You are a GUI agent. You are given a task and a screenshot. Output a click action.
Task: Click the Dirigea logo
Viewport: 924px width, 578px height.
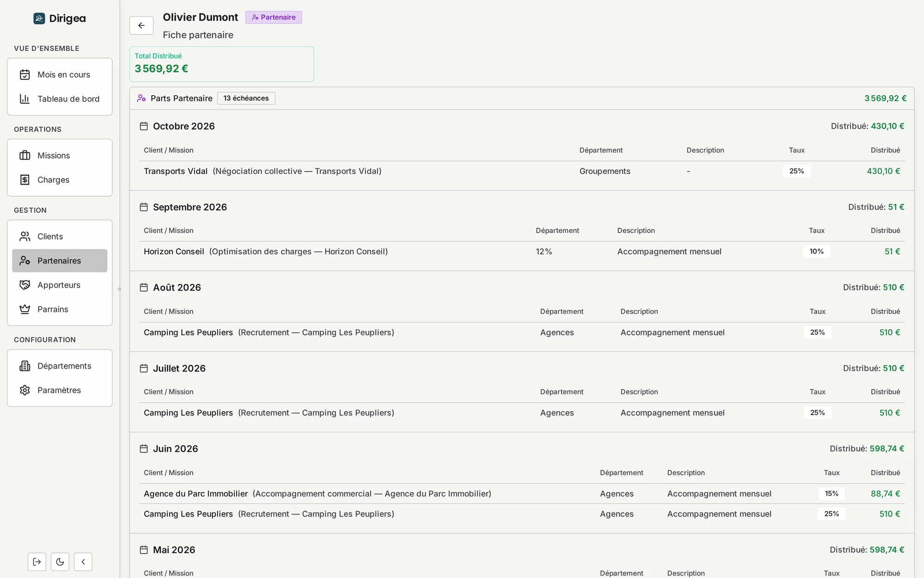coord(60,18)
